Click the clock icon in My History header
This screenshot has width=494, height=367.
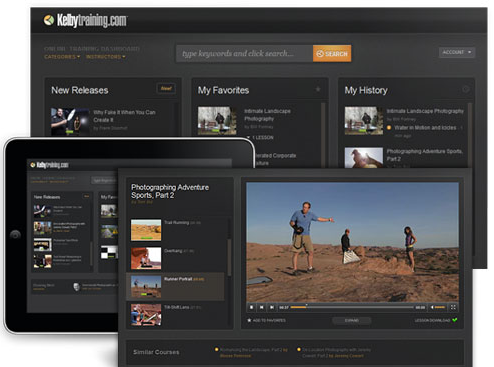click(466, 89)
